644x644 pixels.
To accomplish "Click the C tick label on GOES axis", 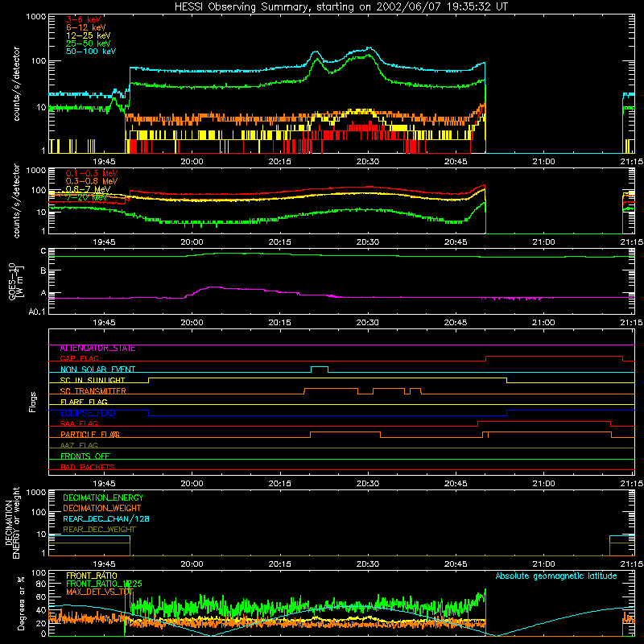I will (x=43, y=250).
